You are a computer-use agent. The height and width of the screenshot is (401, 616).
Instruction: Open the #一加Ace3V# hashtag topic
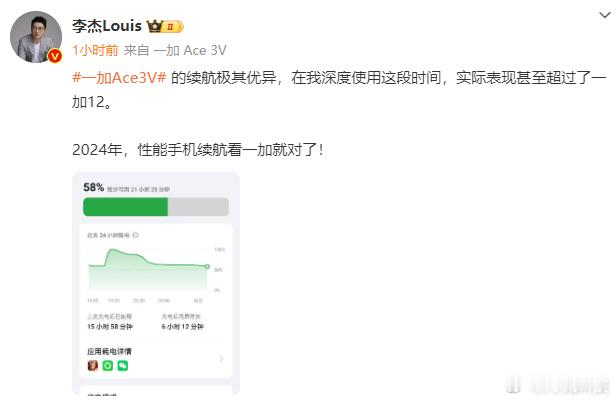(119, 77)
